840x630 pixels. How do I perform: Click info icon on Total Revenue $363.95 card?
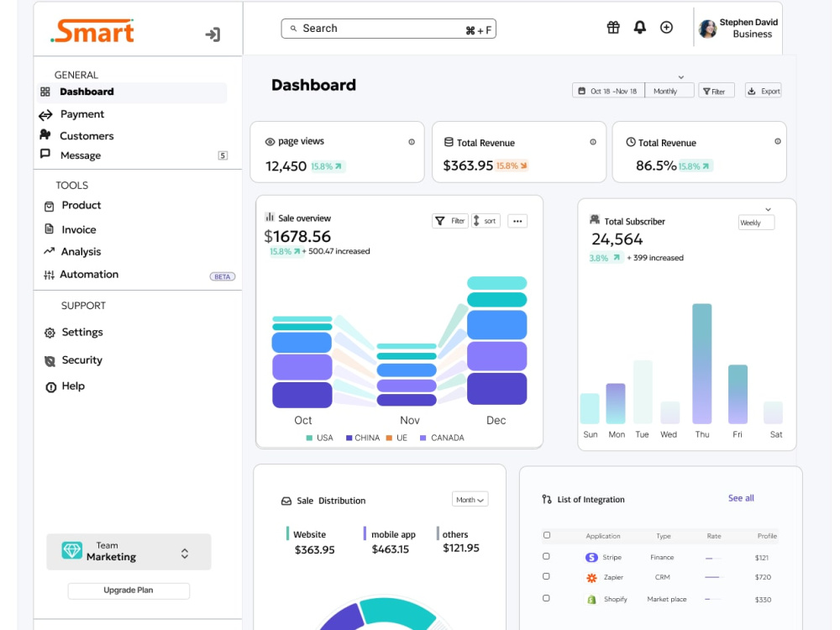593,142
